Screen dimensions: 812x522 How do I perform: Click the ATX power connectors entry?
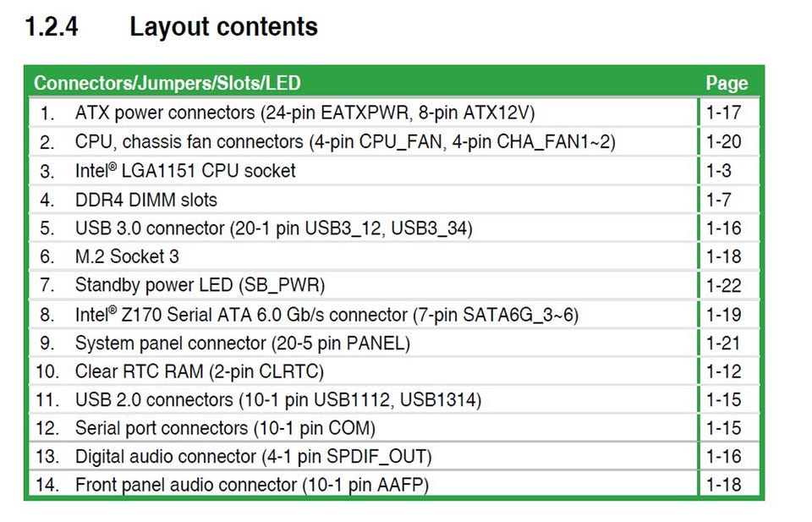pos(304,113)
